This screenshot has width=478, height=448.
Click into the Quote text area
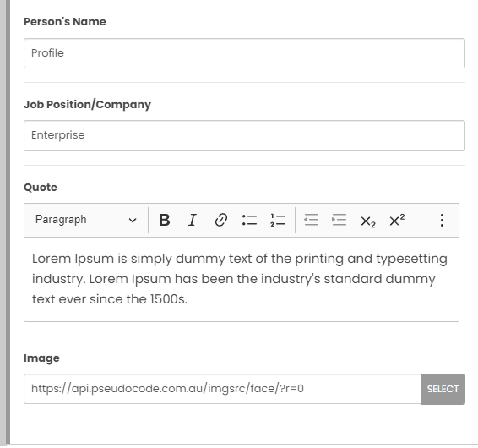pos(242,279)
